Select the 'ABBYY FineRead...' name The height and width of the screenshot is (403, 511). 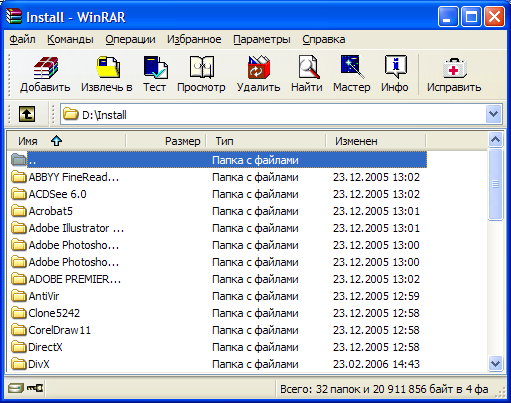tap(74, 177)
